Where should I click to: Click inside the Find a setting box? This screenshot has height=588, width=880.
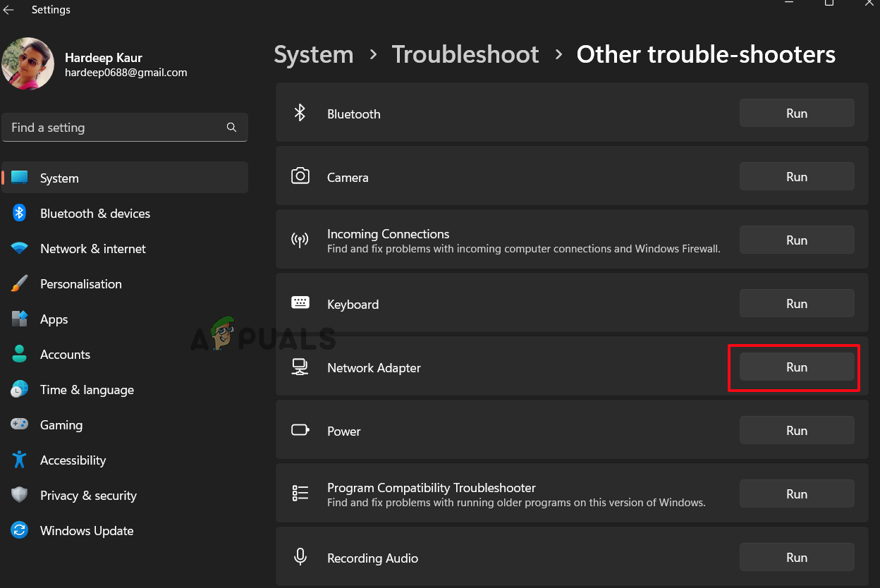pos(113,127)
